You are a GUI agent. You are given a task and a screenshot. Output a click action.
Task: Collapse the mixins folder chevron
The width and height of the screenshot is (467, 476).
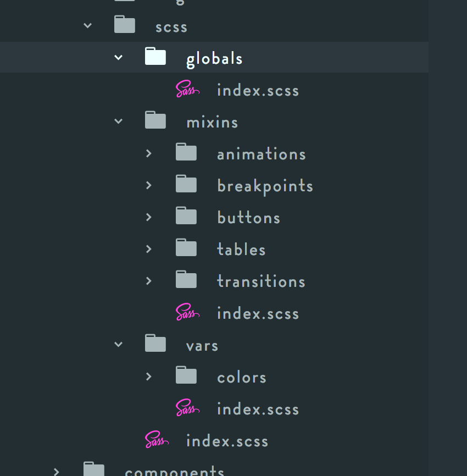[118, 121]
